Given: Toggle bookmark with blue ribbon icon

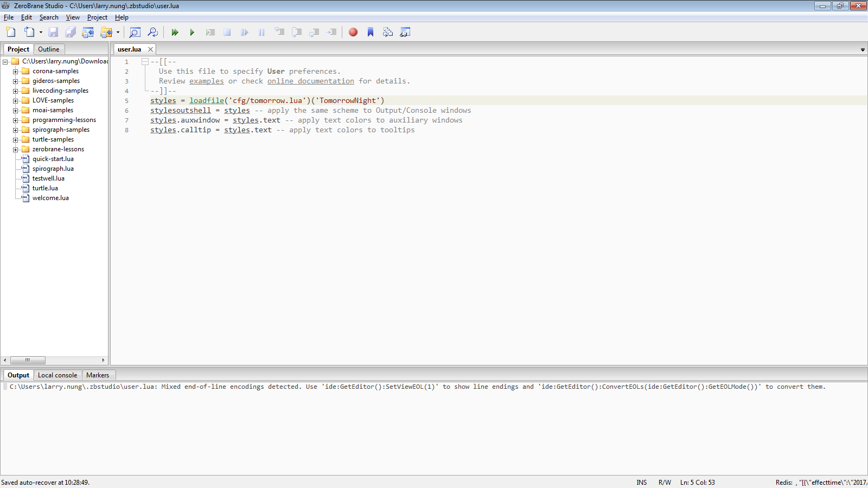Looking at the screenshot, I should [371, 32].
